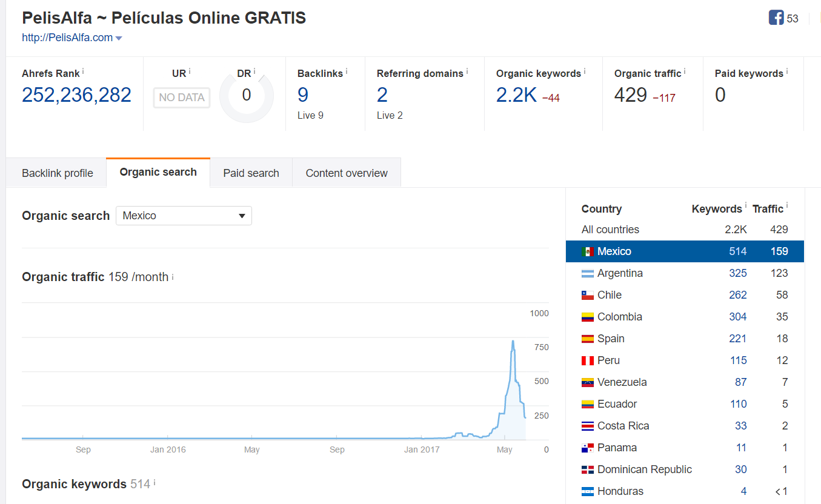Click the Paid keywords info icon

pyautogui.click(x=787, y=71)
